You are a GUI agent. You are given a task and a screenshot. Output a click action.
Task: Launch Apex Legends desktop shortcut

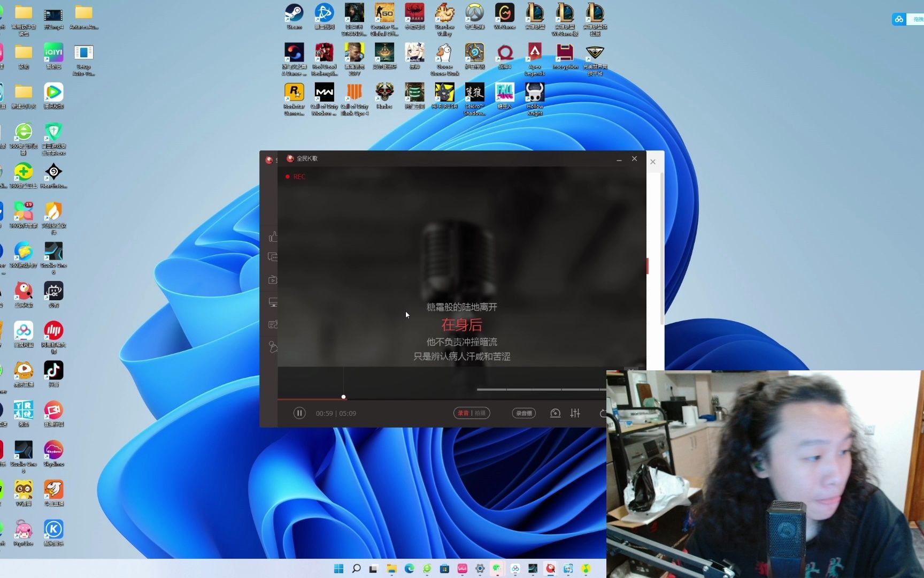point(535,59)
